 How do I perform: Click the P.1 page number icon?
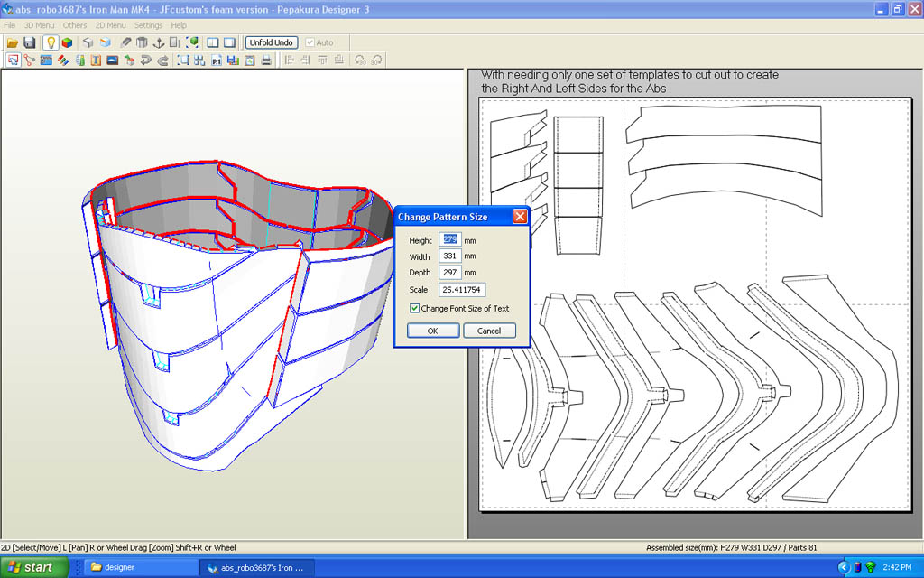(x=217, y=61)
